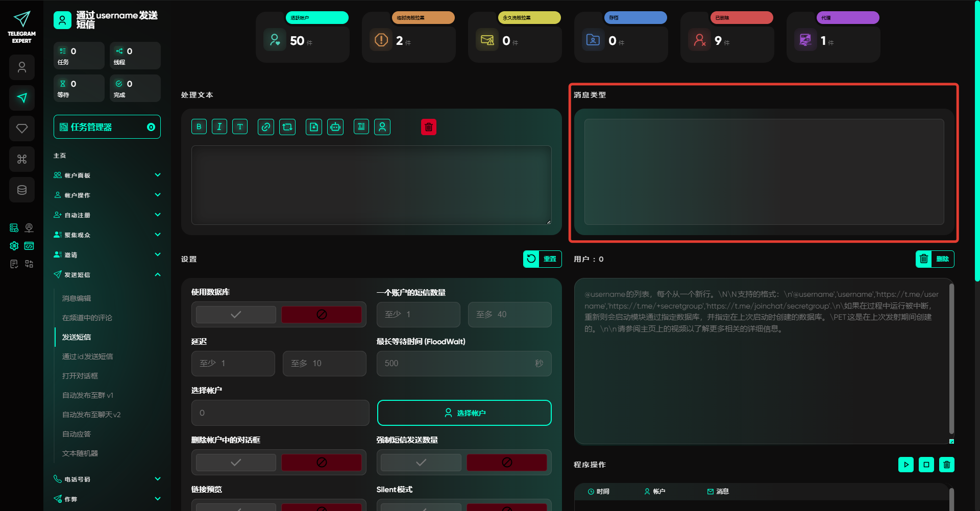Click the insert link icon in text toolbar
The image size is (980, 511).
coord(266,127)
